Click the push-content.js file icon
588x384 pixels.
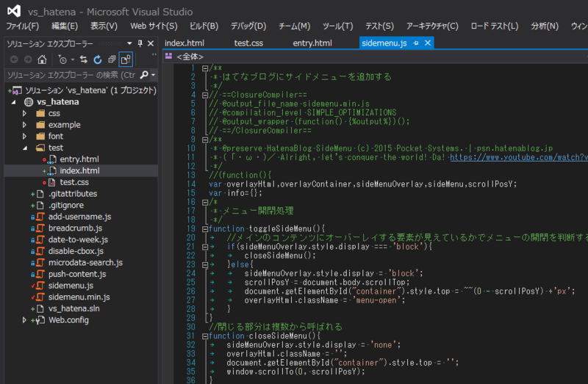click(x=40, y=274)
